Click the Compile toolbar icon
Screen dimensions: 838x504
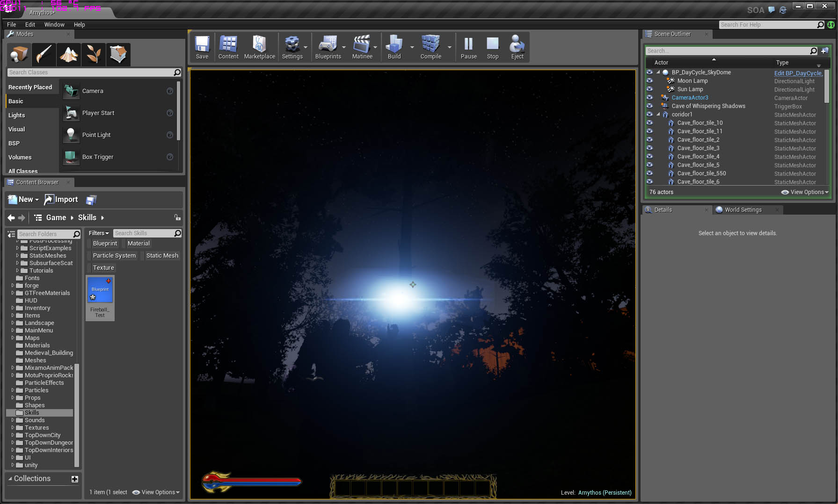click(430, 47)
